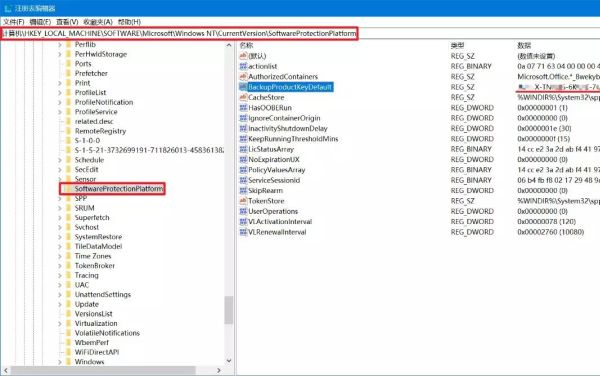The width and height of the screenshot is (600, 376).
Task: Select the Ports folder icon
Action: click(69, 64)
